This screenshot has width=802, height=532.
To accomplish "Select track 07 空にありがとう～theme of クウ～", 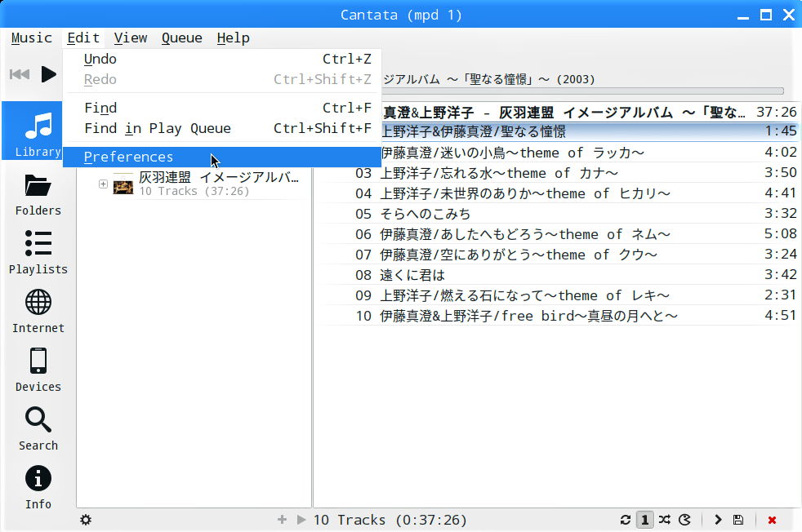I will pos(556,255).
